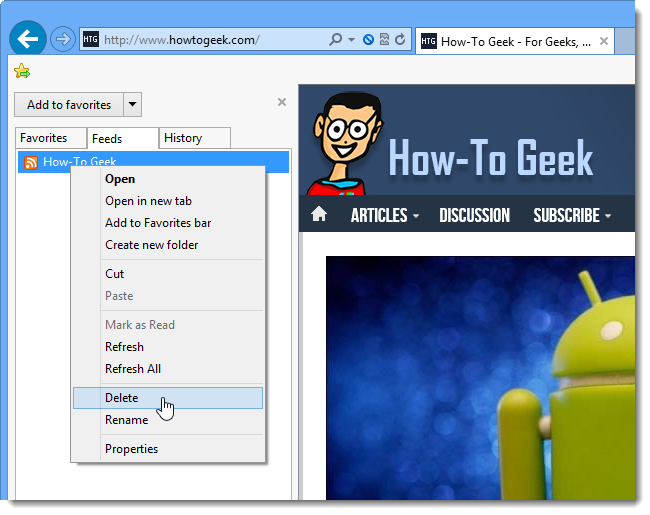Choose Rename from the context menu

point(168,420)
